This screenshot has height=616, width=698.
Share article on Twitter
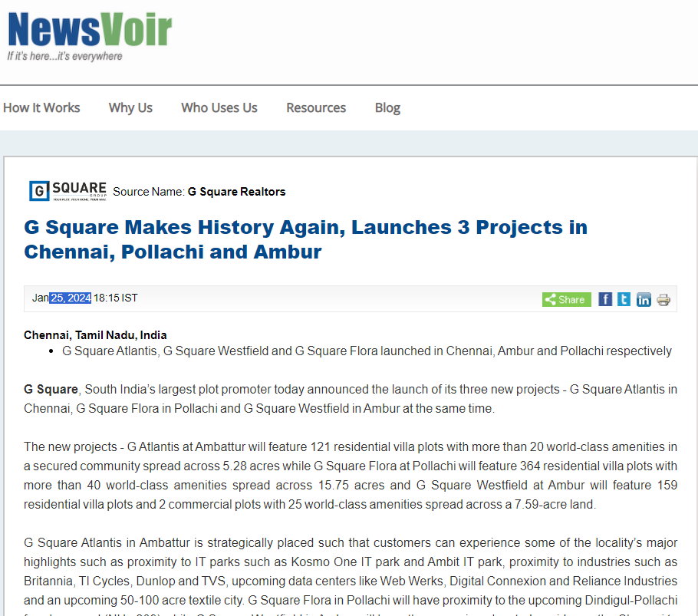[624, 299]
